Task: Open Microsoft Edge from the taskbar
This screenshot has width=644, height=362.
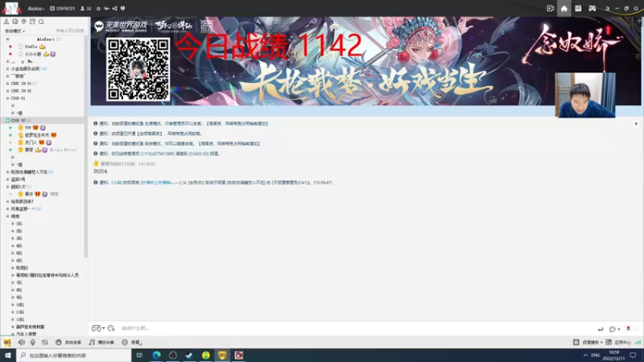Action: click(156, 355)
